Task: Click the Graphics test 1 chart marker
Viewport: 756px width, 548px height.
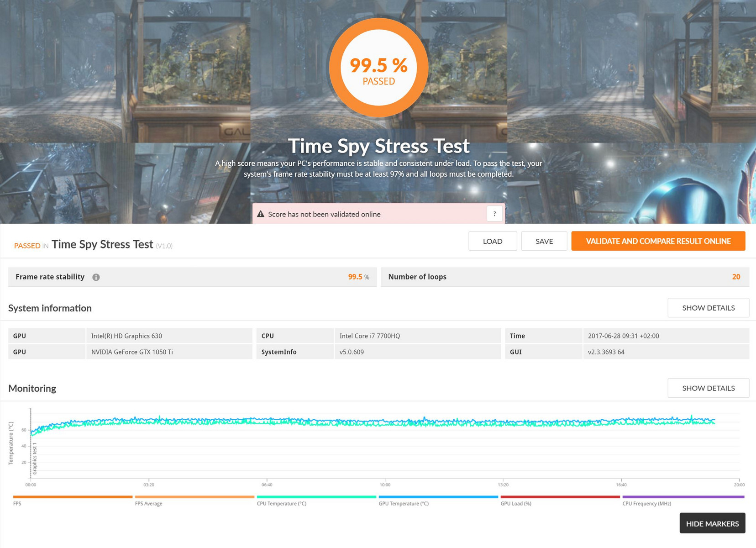Action: click(x=35, y=458)
